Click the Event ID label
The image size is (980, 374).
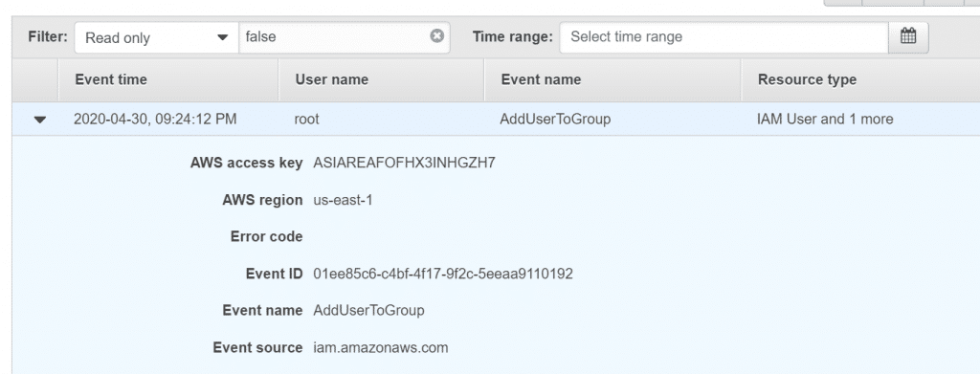[x=274, y=275]
